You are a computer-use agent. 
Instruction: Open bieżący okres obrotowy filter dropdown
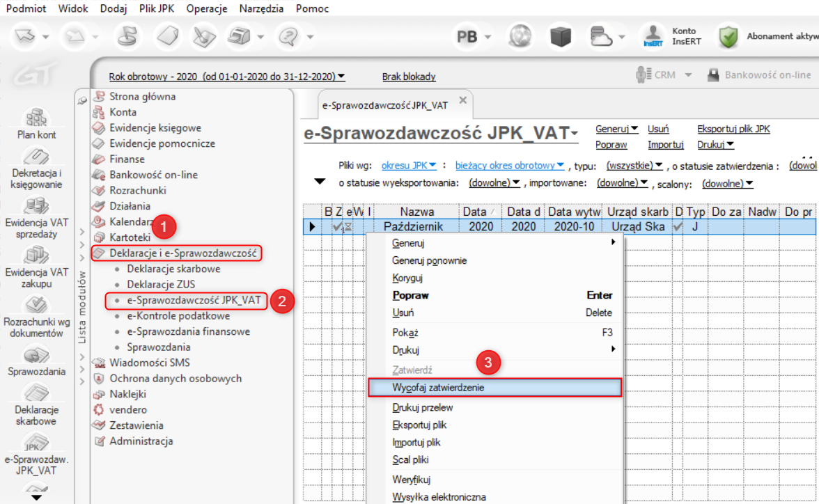(509, 165)
